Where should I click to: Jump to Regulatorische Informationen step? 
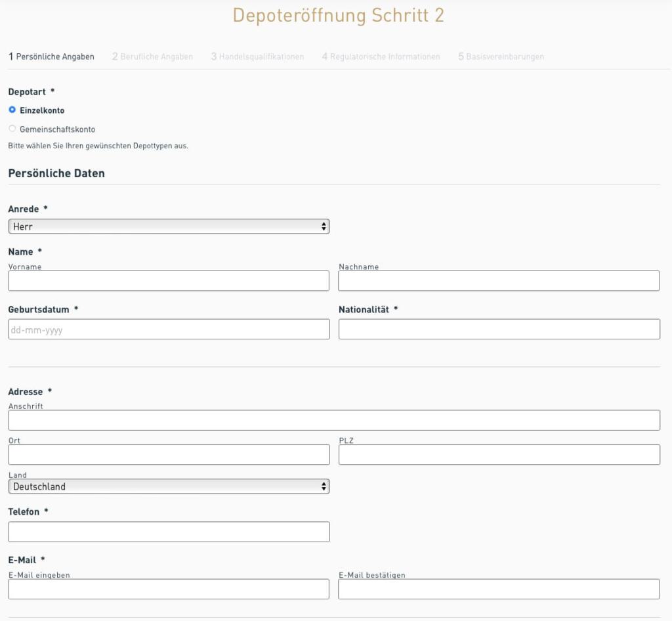(x=380, y=56)
